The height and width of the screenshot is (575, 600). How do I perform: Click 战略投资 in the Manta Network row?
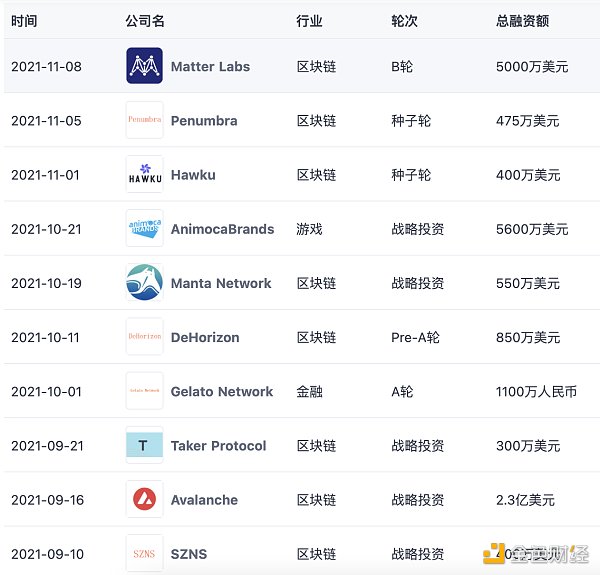click(x=417, y=283)
